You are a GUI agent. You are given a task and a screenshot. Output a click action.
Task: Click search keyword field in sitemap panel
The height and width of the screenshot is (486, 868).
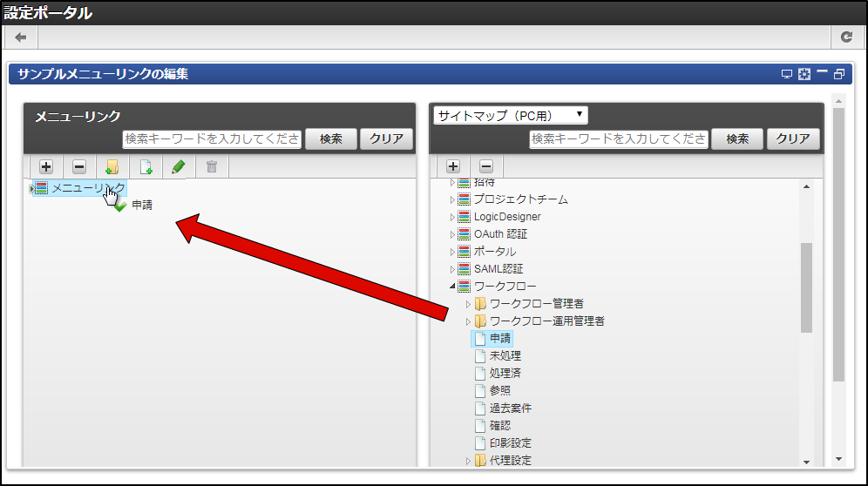619,139
